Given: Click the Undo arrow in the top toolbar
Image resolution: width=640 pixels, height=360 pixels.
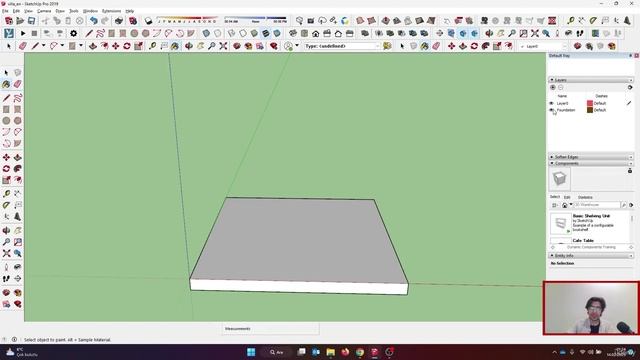Looking at the screenshot, I should pyautogui.click(x=94, y=20).
